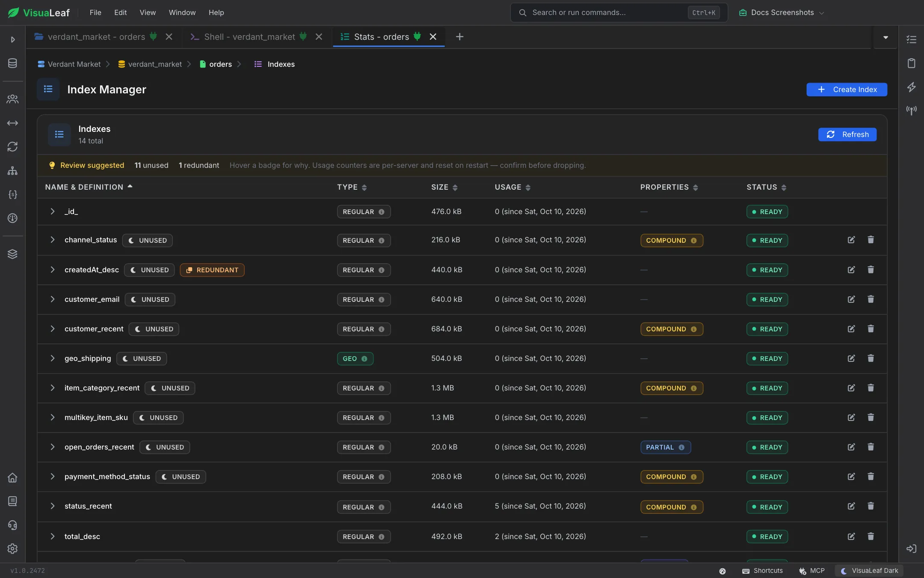Image resolution: width=924 pixels, height=578 pixels.
Task: Open the curly-braces script icon
Action: click(x=12, y=194)
